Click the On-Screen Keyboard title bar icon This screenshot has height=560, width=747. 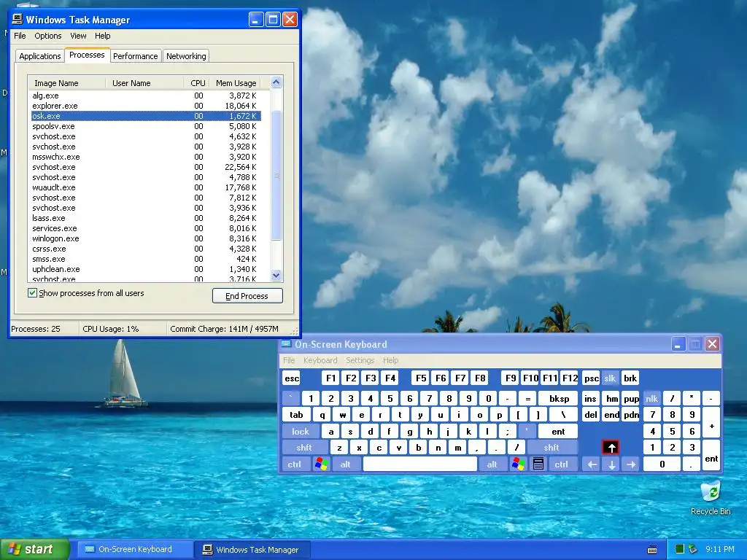[286, 344]
